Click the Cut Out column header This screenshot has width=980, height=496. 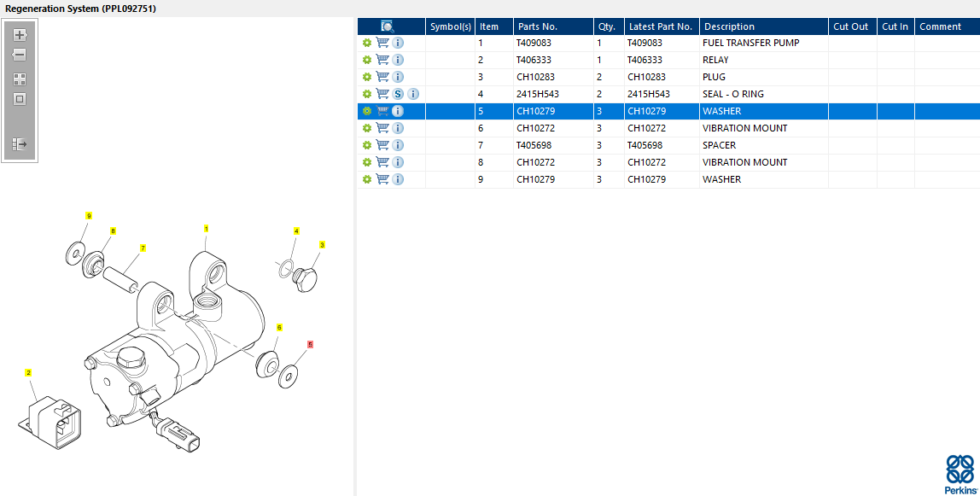[x=853, y=26]
